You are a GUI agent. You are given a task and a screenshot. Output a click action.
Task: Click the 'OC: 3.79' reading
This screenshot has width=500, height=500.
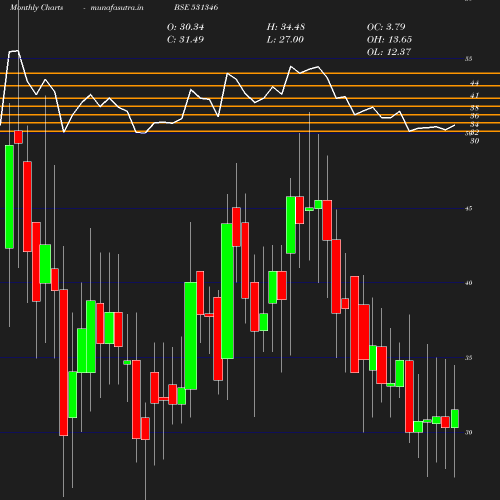pyautogui.click(x=386, y=27)
